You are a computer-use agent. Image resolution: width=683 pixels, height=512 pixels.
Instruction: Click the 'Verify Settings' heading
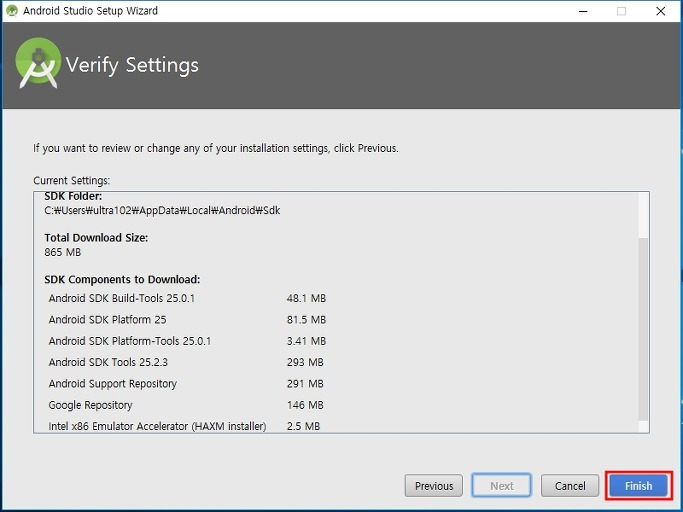point(132,65)
